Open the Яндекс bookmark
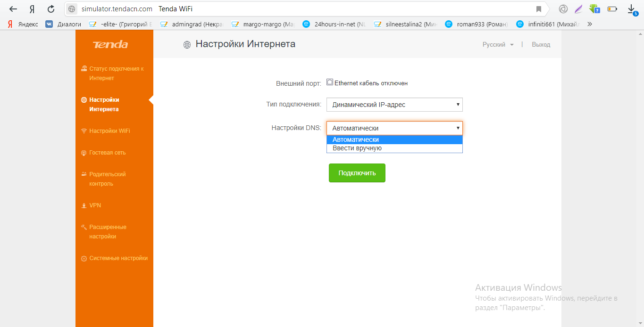Image resolution: width=644 pixels, height=327 pixels. point(23,24)
